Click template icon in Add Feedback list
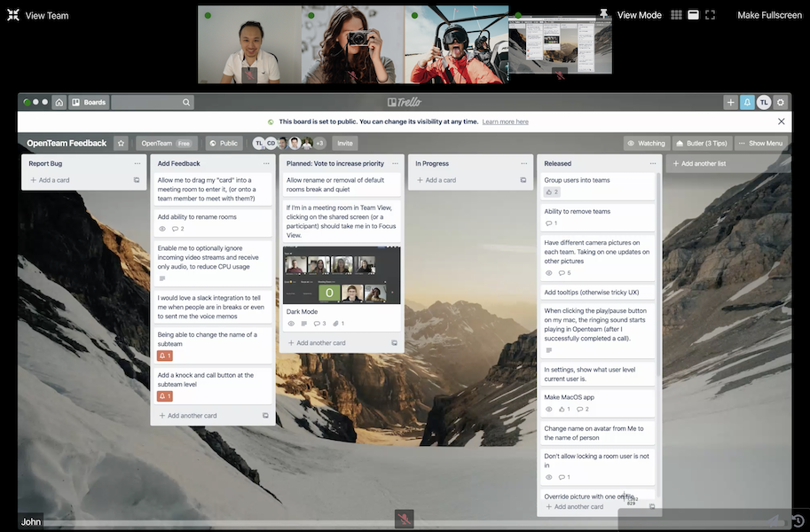Viewport: 810px width, 532px height. click(x=265, y=416)
